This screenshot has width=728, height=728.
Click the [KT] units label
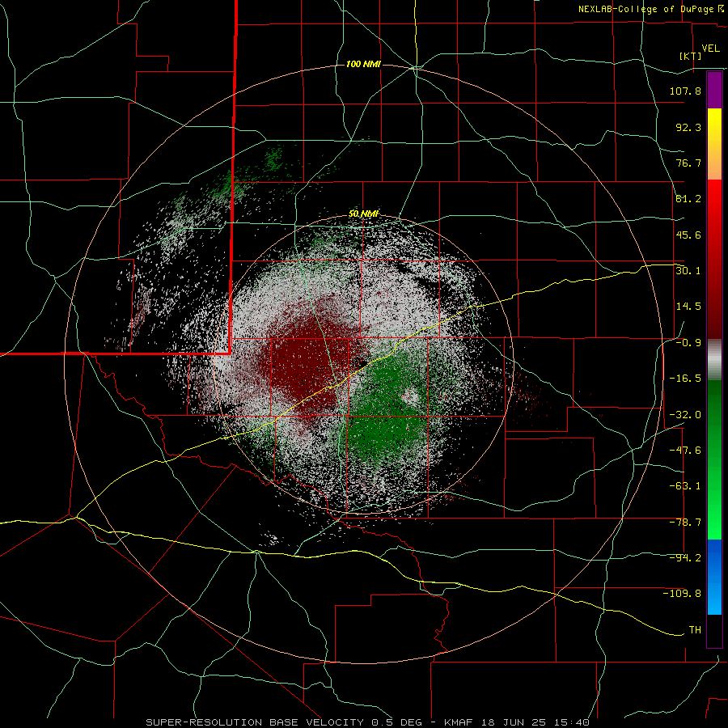(691, 56)
